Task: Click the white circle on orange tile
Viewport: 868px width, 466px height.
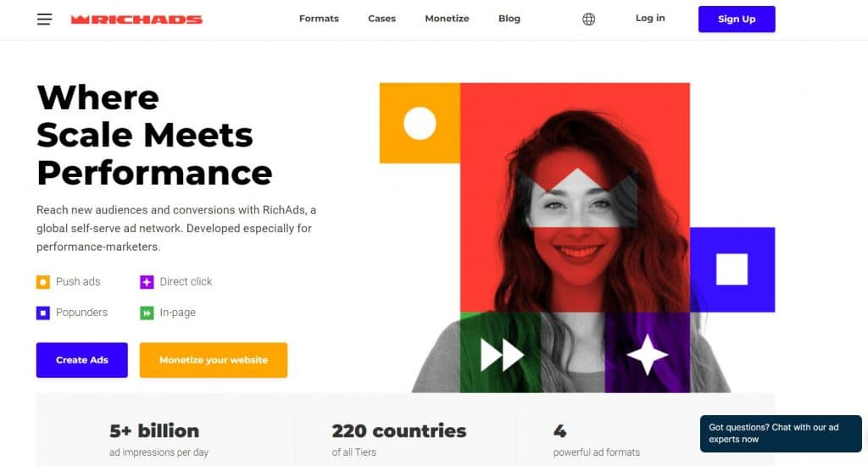Action: tap(420, 123)
